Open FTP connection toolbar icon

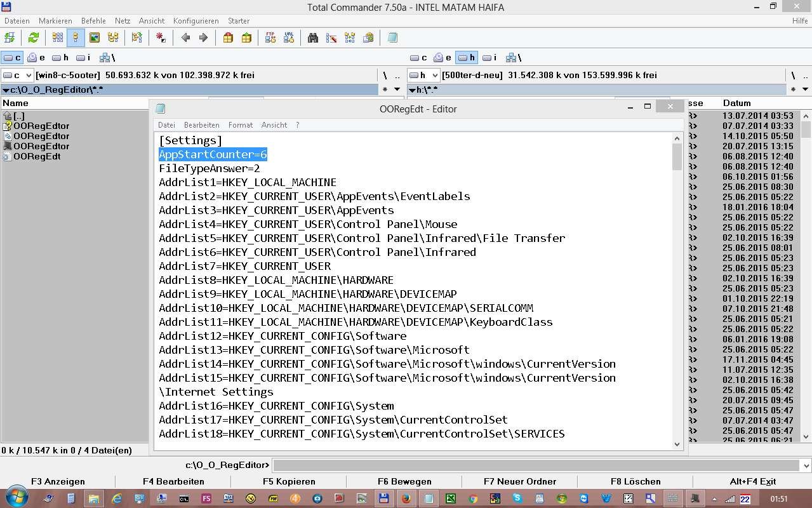pos(270,38)
